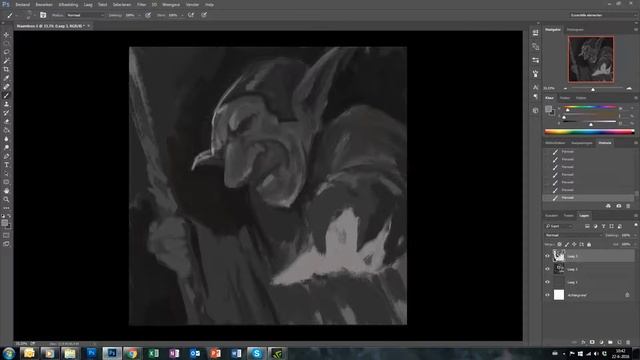Open Photoshop from the taskbar
Screen dimensions: 640x360
point(111,353)
